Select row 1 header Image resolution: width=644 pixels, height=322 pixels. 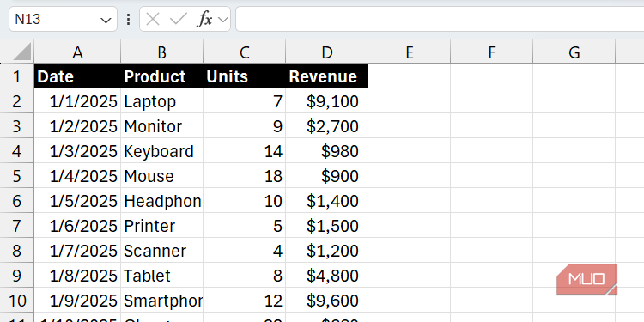(17, 76)
